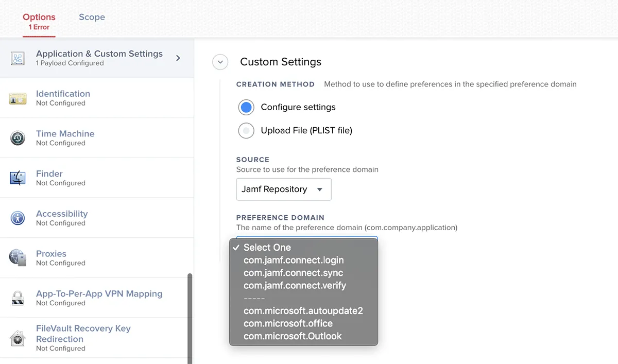Expand the Application & Custom Settings payload arrow
The width and height of the screenshot is (618, 364).
click(178, 58)
